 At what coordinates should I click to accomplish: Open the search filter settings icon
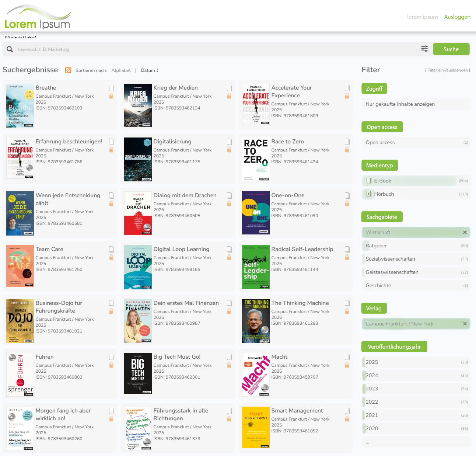click(x=424, y=49)
